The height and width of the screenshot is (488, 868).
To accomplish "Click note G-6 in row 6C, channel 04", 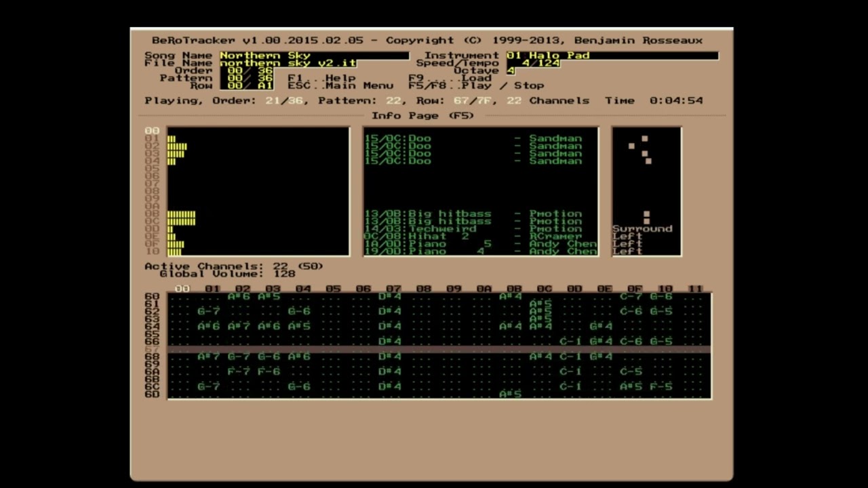I will pyautogui.click(x=299, y=387).
